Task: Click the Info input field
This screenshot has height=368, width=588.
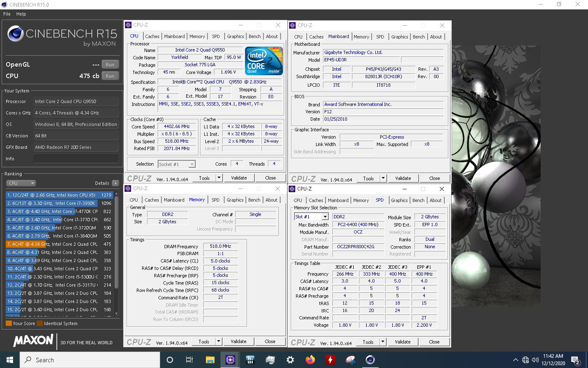Action: pyautogui.click(x=76, y=159)
